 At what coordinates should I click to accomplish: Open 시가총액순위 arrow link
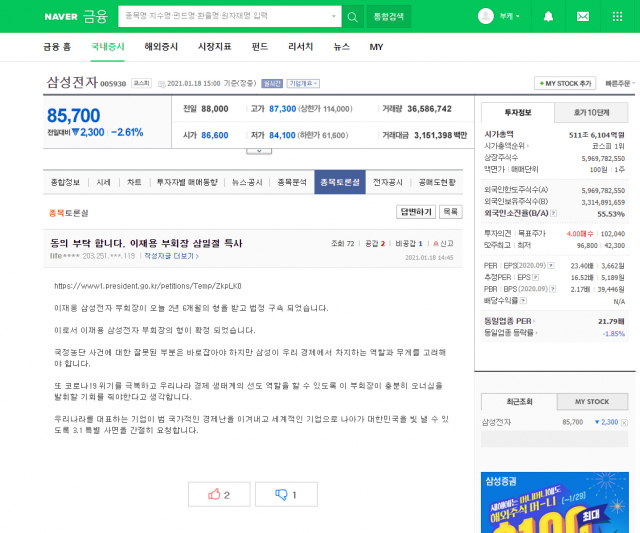506,146
